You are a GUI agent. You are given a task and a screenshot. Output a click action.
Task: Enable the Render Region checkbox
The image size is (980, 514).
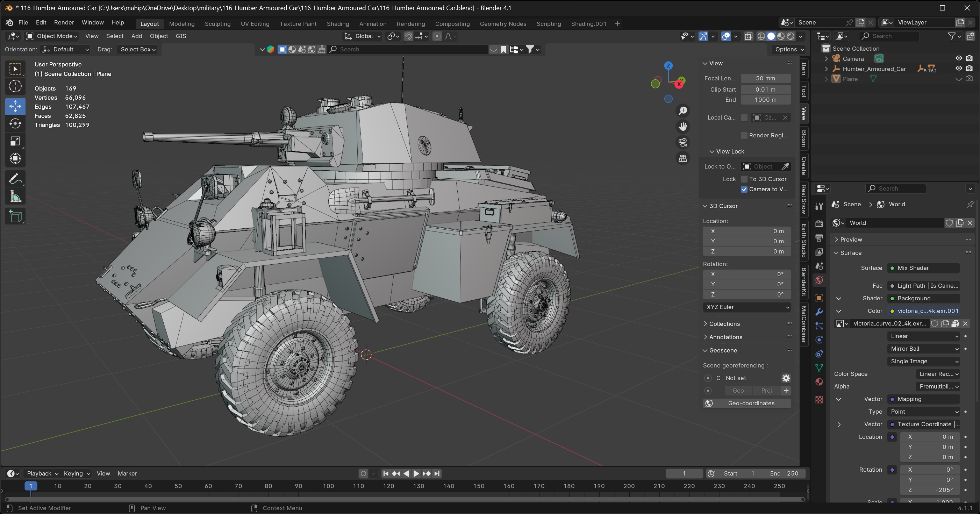coord(744,135)
